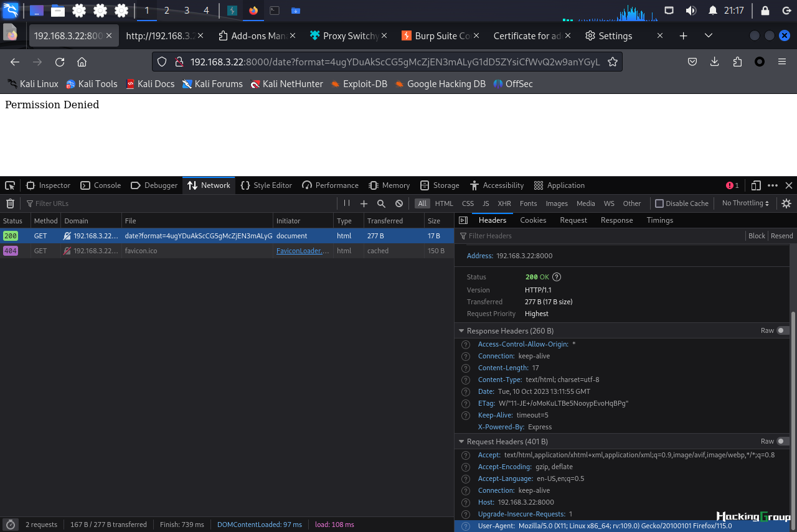Toggle Raw for Request Headers
The width and height of the screenshot is (797, 532).
coord(783,441)
